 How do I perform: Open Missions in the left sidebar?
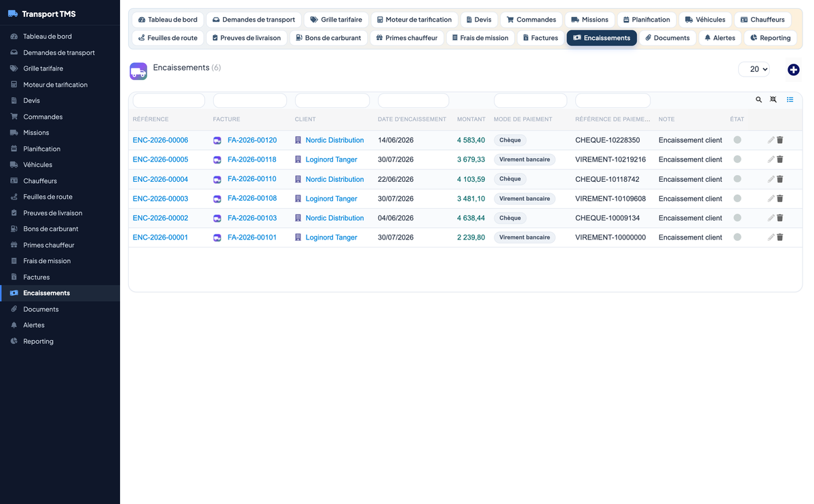click(60, 132)
